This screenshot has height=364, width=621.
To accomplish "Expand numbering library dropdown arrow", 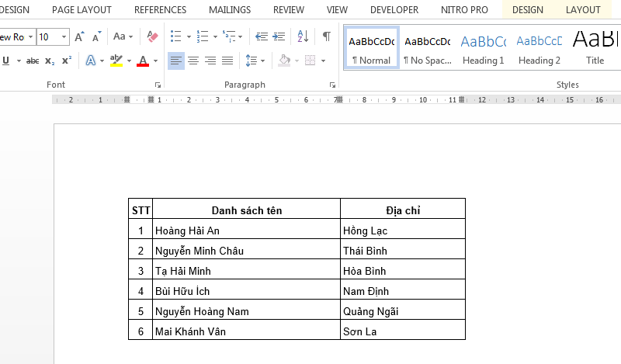I will (x=215, y=36).
